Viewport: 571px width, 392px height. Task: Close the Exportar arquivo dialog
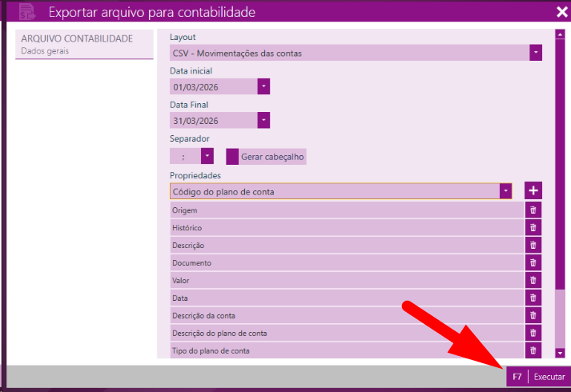561,11
